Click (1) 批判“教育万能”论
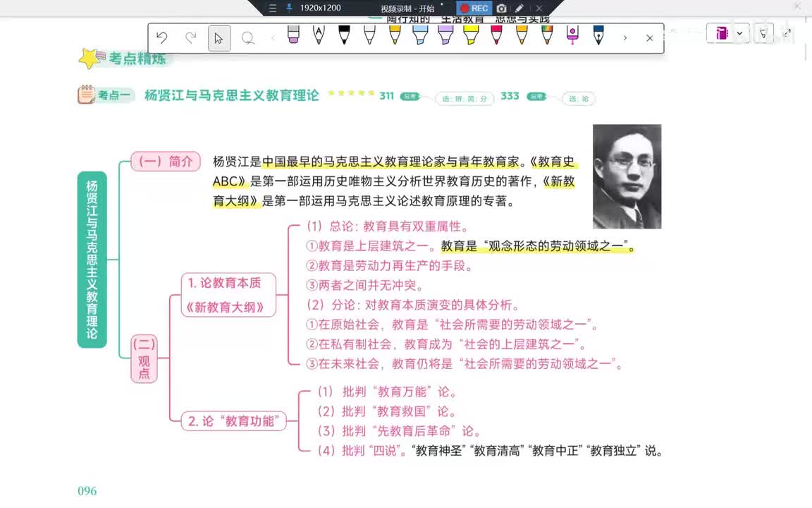This screenshot has height=508, width=812. click(388, 392)
